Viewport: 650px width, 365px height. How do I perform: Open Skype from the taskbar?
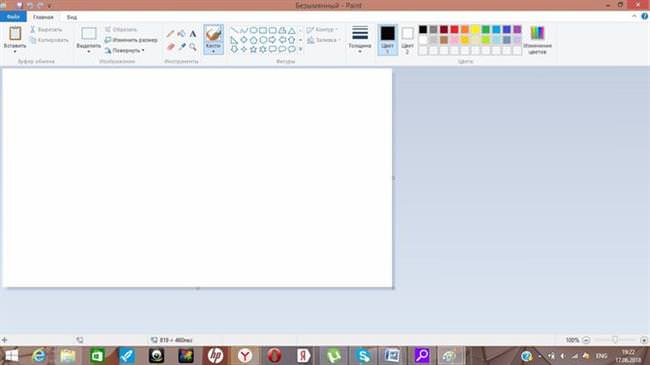coord(363,356)
